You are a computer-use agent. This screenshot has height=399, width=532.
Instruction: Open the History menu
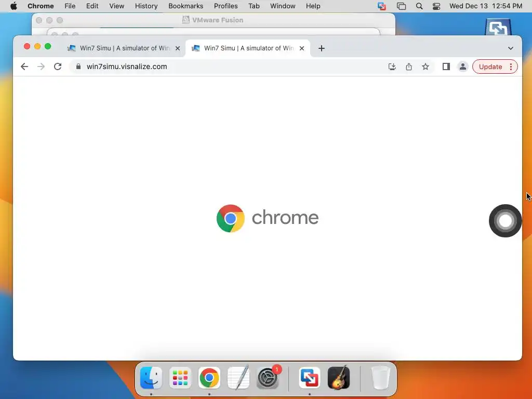[146, 6]
